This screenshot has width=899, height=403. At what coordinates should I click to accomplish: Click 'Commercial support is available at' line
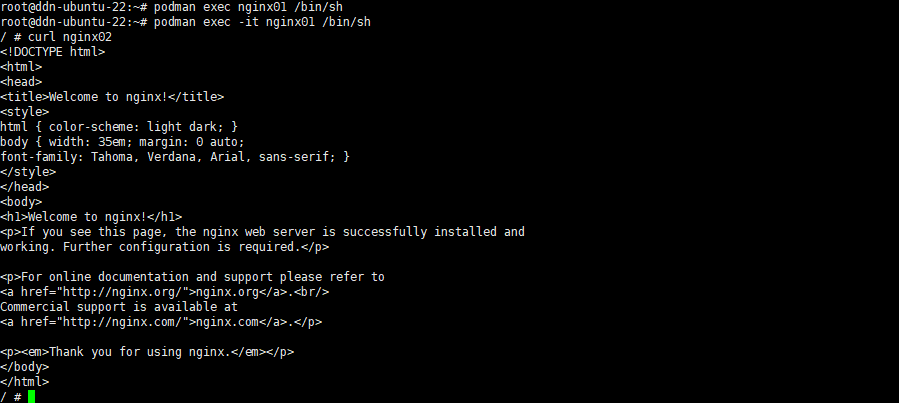pos(119,307)
